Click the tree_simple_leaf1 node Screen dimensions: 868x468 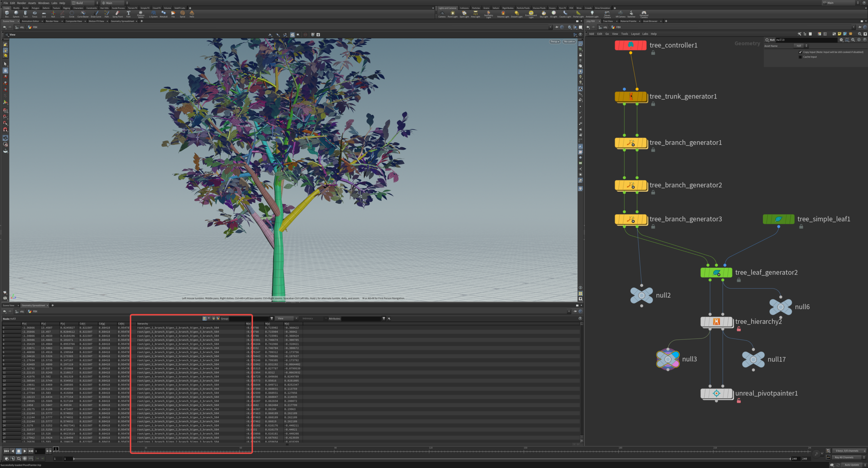(x=778, y=219)
